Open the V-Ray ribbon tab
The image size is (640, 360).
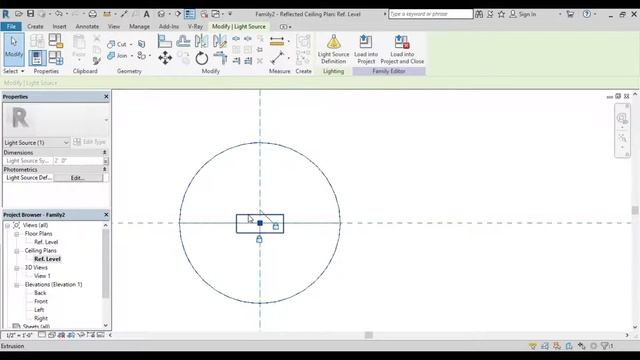(195, 27)
